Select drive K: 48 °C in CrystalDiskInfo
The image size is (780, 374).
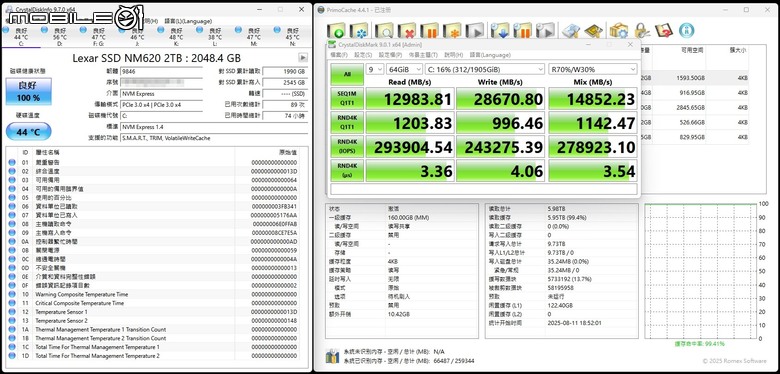[176, 37]
